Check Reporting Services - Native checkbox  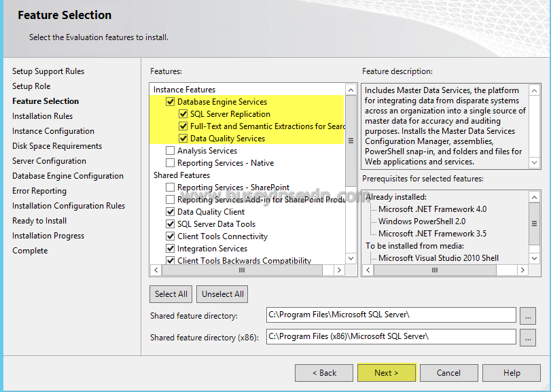(170, 163)
